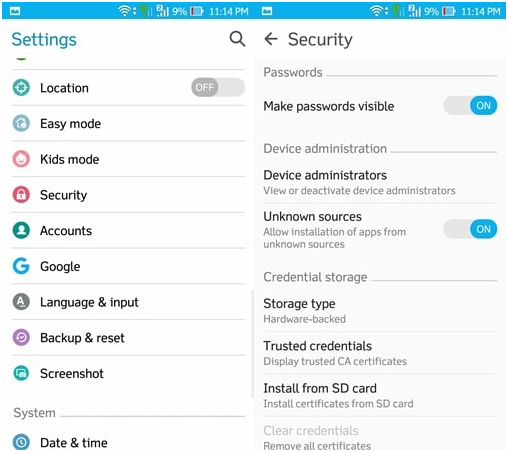Turn off the Unknown sources toggle

[470, 229]
